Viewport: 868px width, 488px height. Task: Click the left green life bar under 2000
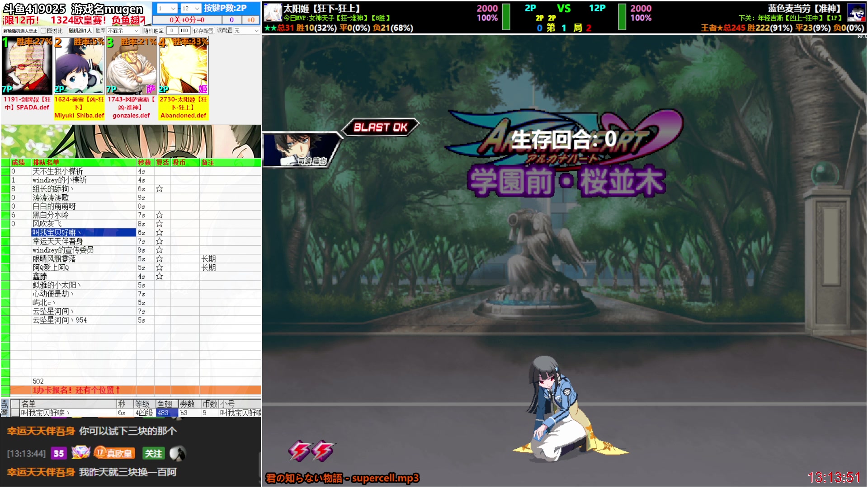pos(506,17)
